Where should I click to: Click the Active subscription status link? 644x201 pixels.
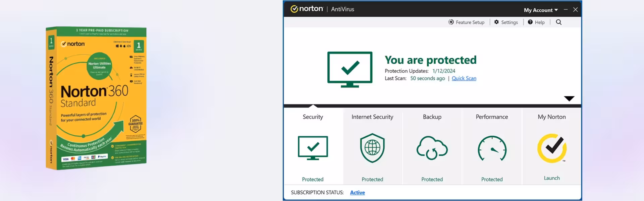pos(358,193)
